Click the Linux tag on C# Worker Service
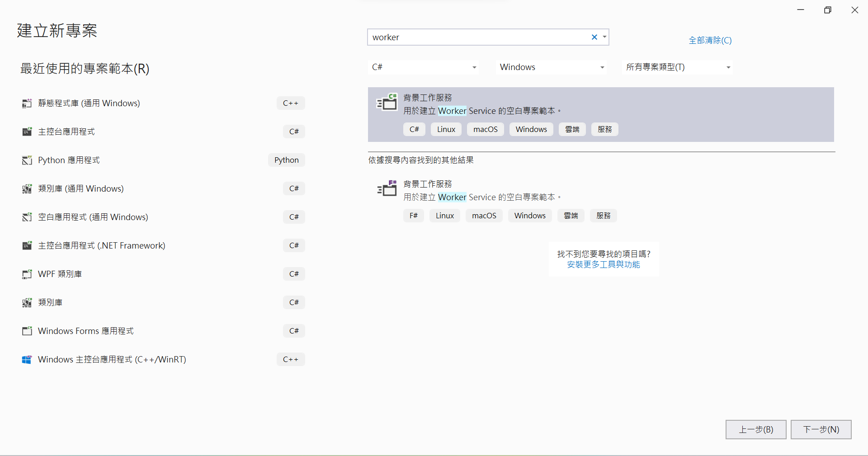This screenshot has width=868, height=456. tap(446, 129)
